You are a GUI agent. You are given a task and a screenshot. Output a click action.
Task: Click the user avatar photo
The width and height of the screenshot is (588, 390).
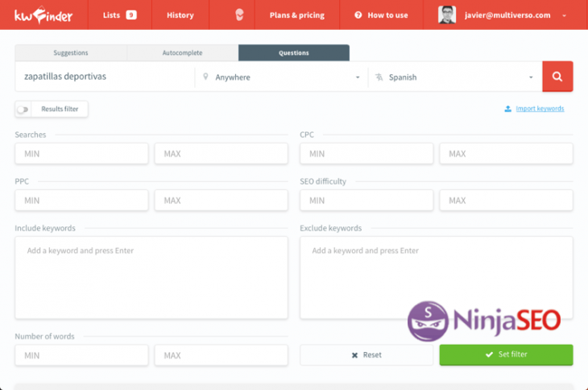pyautogui.click(x=447, y=15)
